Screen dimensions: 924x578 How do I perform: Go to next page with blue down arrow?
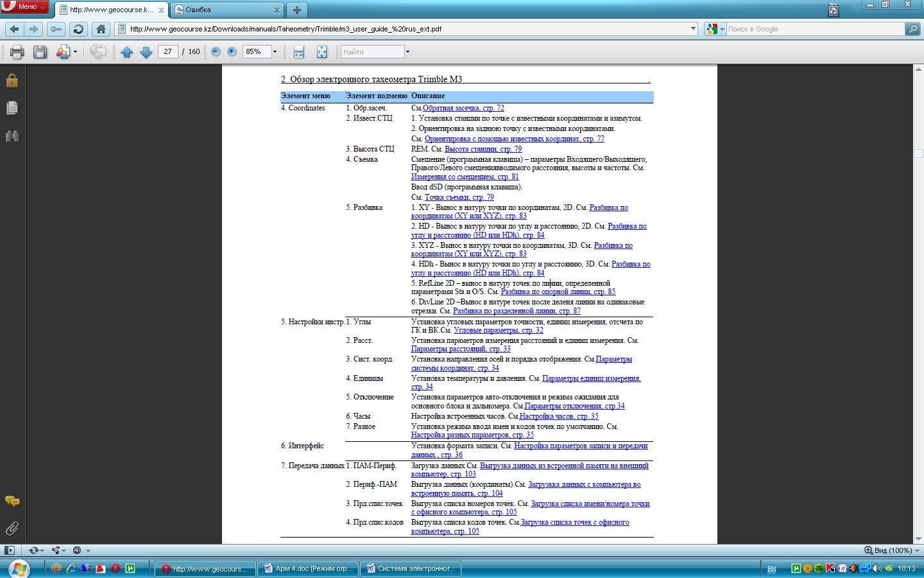pos(146,52)
